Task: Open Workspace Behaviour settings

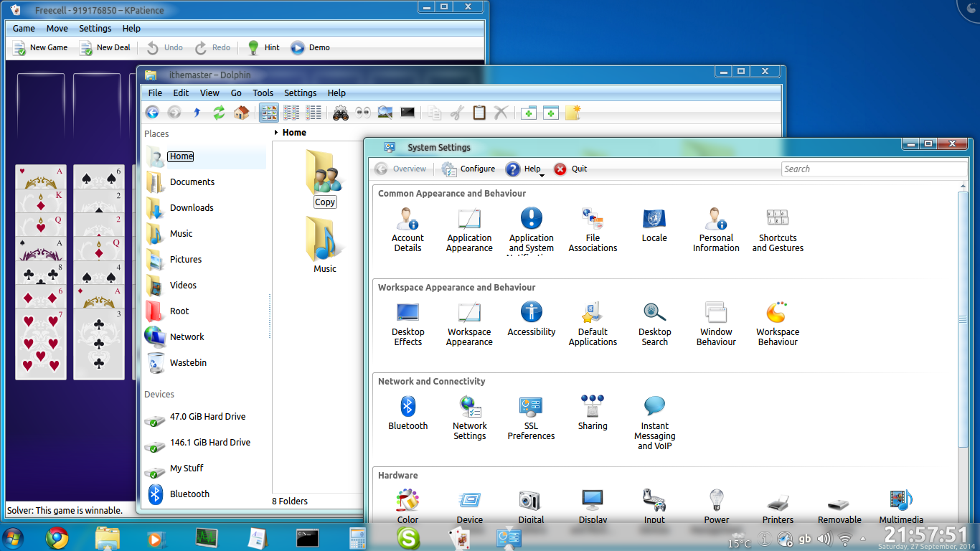Action: (778, 324)
